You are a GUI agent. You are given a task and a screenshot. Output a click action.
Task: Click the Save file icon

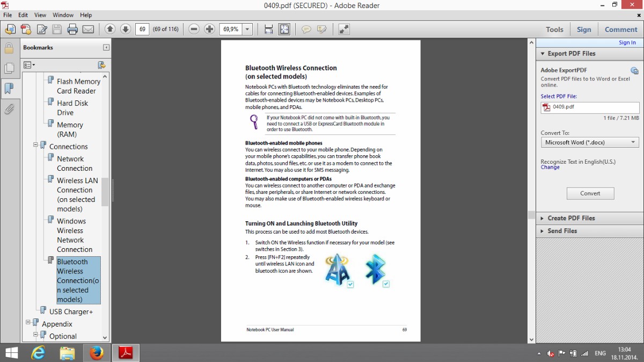click(x=57, y=30)
